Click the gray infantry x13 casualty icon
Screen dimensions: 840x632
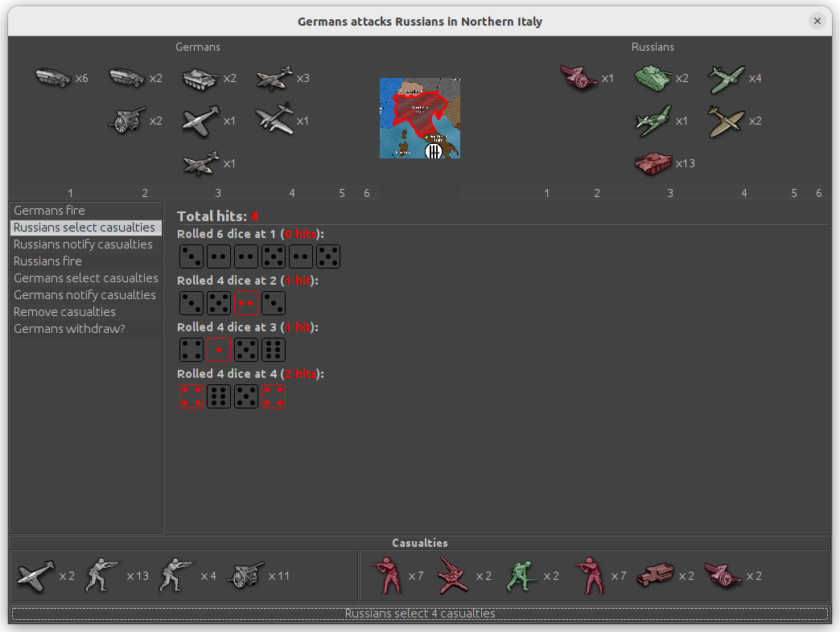[105, 576]
